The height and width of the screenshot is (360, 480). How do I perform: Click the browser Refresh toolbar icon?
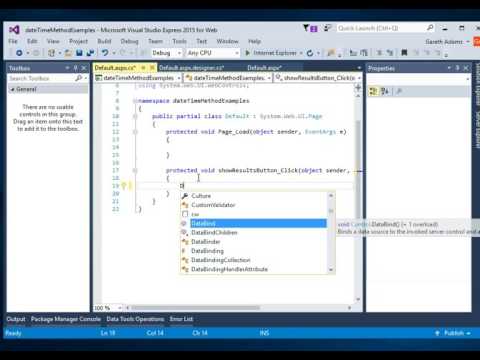pyautogui.click(x=310, y=53)
